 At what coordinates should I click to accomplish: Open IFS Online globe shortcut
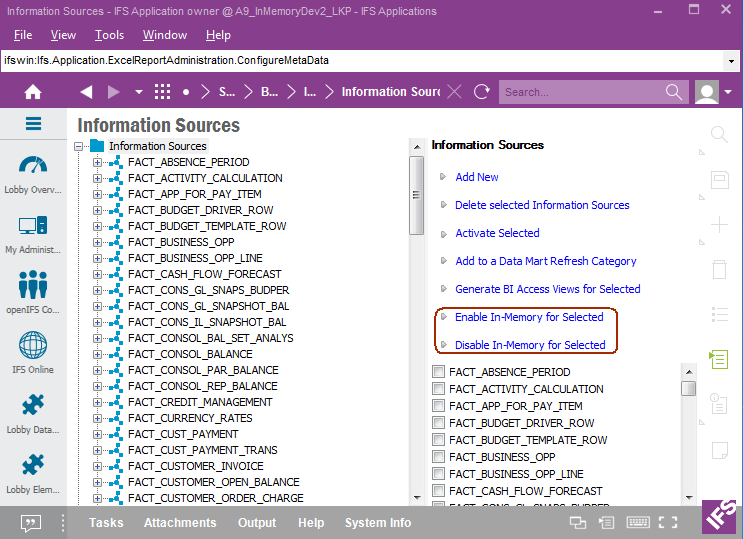33,354
